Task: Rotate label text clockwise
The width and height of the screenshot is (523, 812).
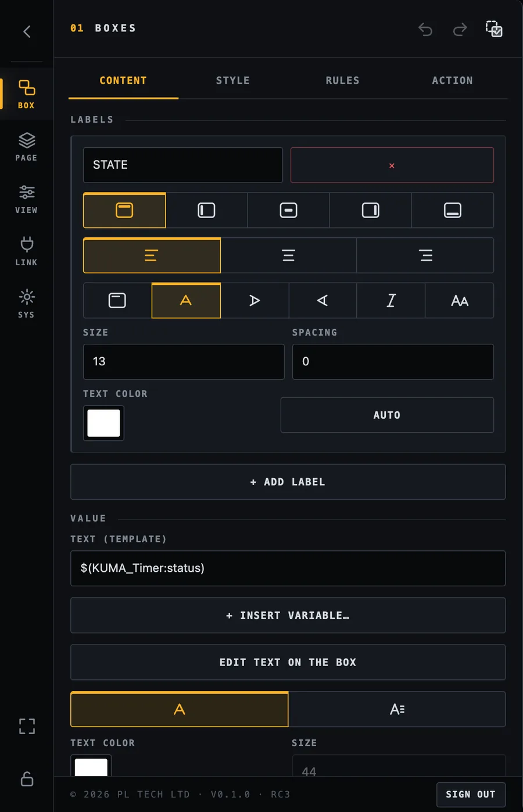Action: pos(255,300)
